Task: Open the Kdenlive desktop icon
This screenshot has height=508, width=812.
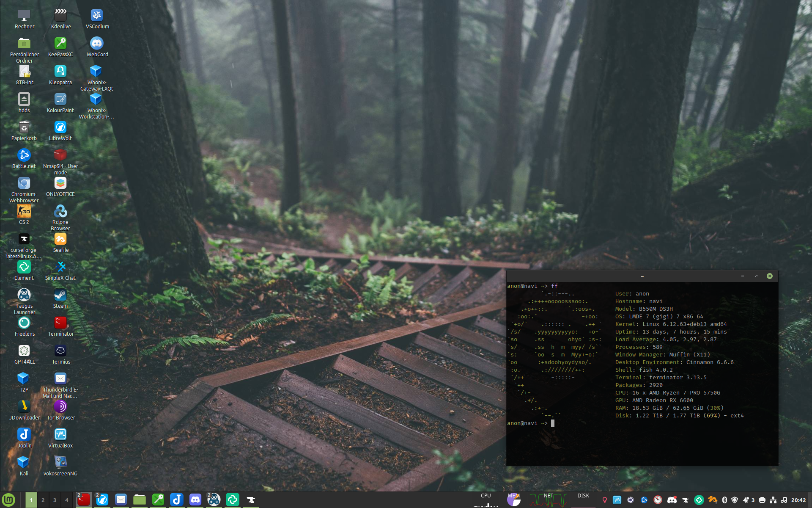Action: (60, 16)
